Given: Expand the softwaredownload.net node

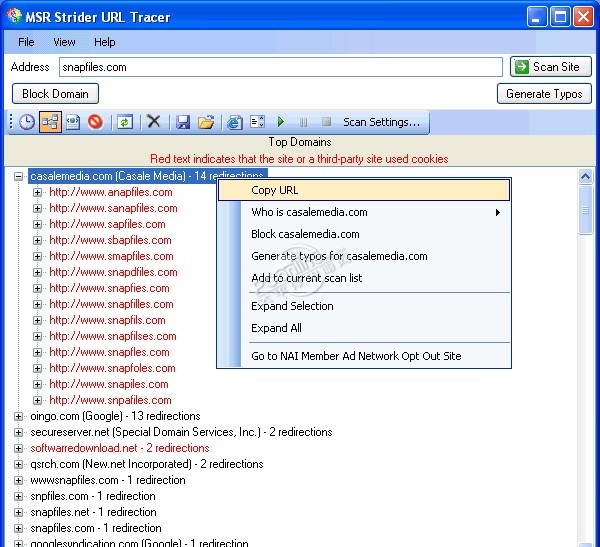Looking at the screenshot, I should tap(18, 448).
